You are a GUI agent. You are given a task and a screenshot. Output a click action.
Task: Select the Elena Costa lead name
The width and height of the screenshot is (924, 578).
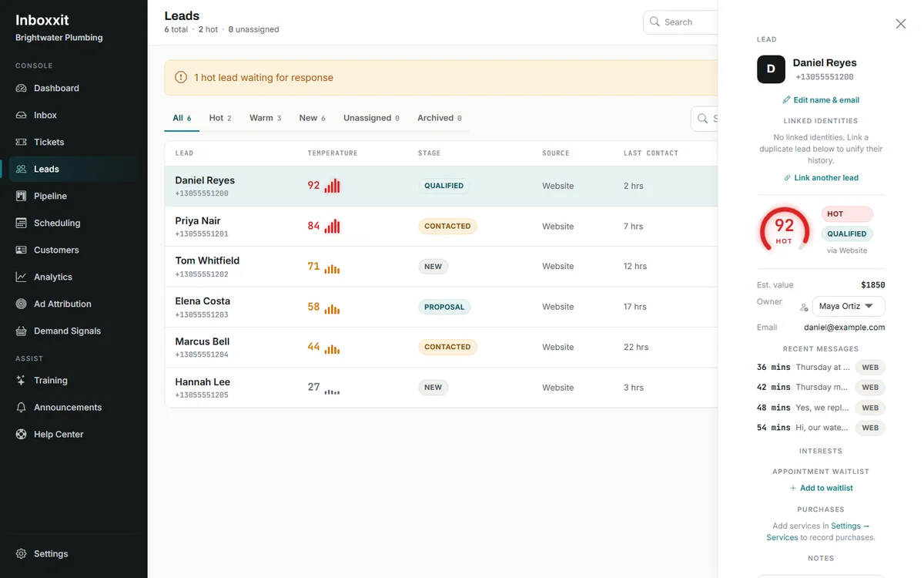(203, 301)
